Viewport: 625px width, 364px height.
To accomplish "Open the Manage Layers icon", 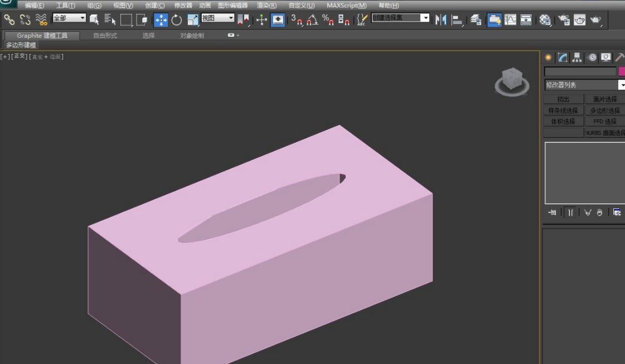I will 476,20.
